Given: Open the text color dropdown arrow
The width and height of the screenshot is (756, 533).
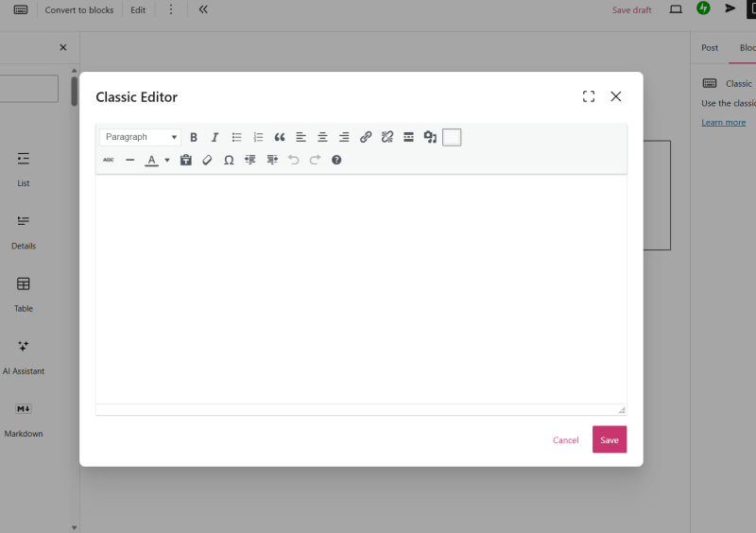Looking at the screenshot, I should click(x=167, y=160).
